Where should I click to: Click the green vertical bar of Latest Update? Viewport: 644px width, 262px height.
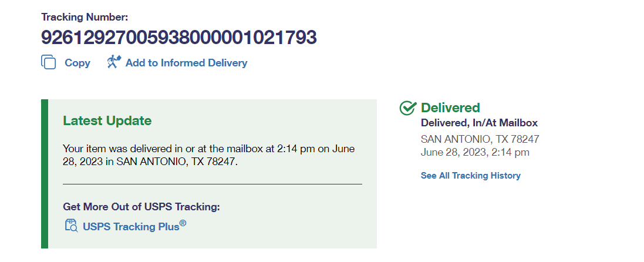click(x=44, y=173)
